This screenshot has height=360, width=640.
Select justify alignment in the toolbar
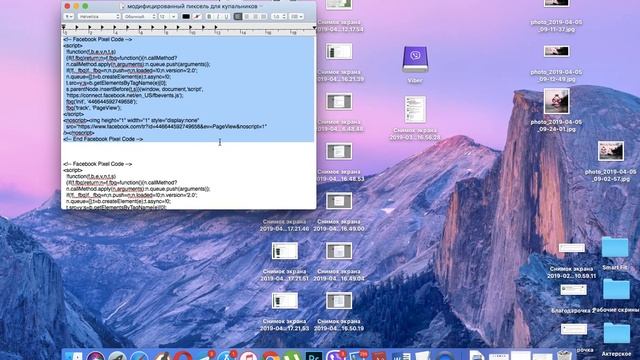264,16
